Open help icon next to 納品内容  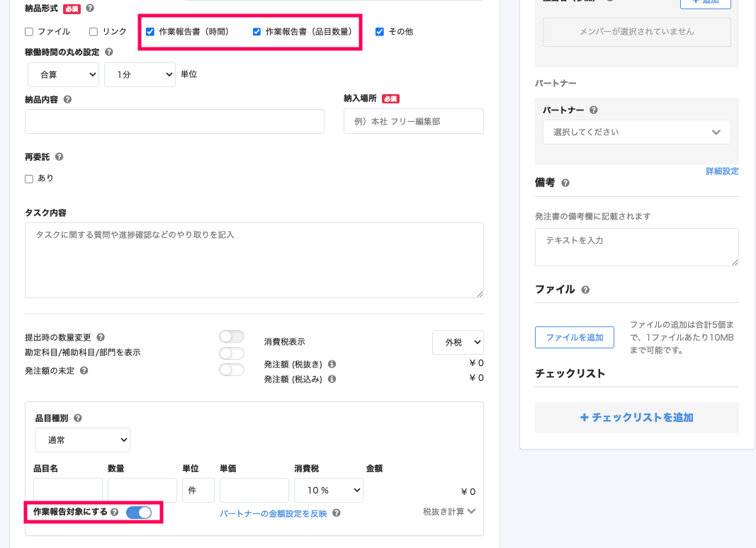[67, 99]
